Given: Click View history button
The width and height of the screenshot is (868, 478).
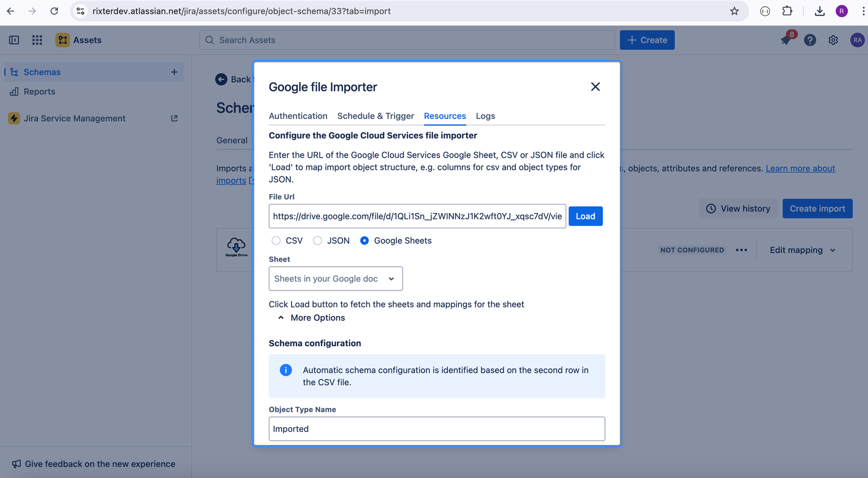Looking at the screenshot, I should click(x=738, y=208).
